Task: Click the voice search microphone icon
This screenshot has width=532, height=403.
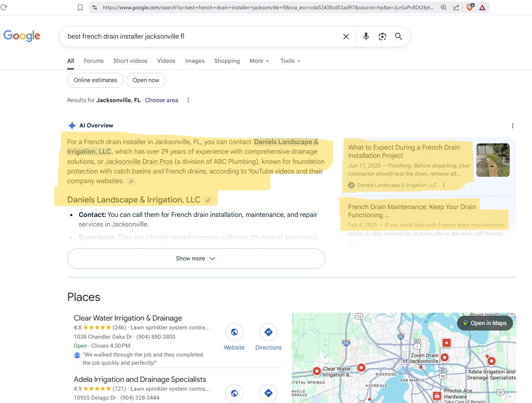Action: tap(366, 36)
